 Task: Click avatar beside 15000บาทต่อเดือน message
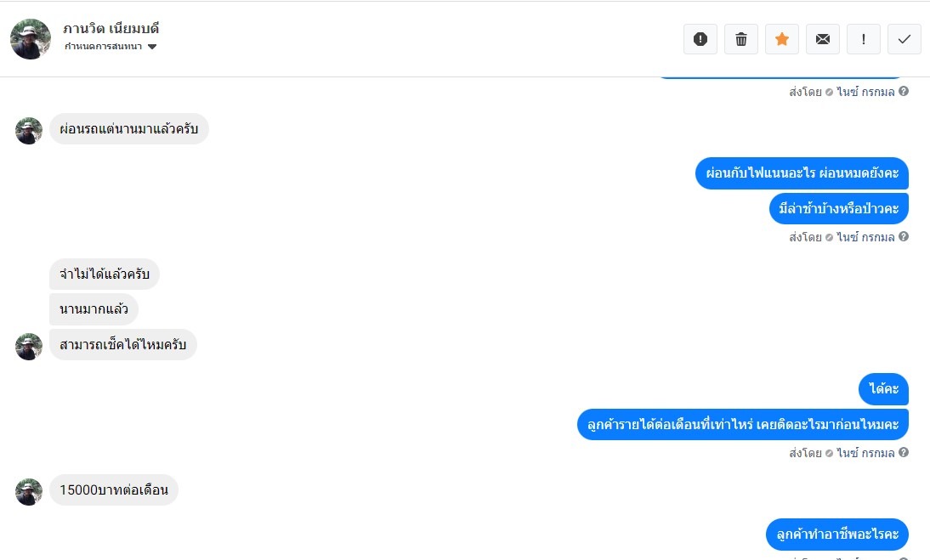click(x=29, y=491)
